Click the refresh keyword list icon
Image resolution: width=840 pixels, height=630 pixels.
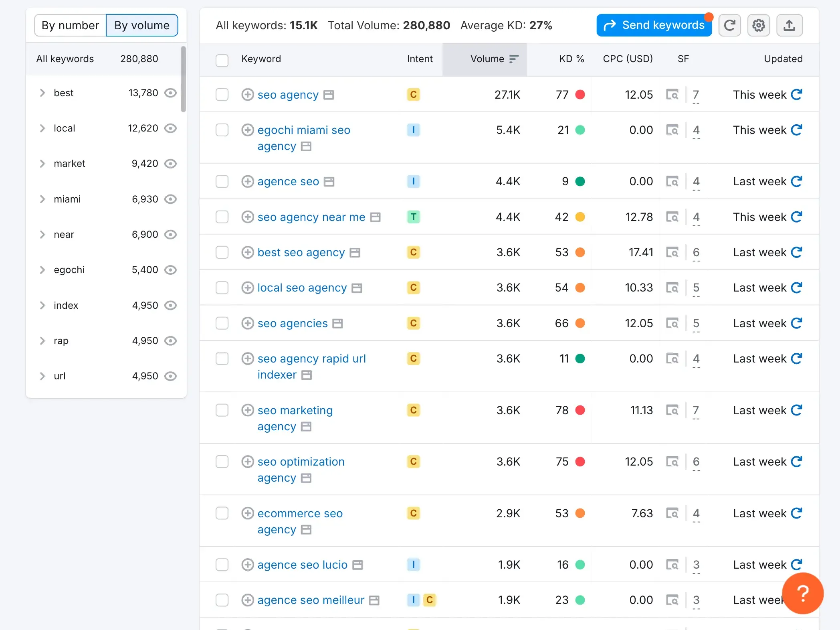pyautogui.click(x=729, y=25)
